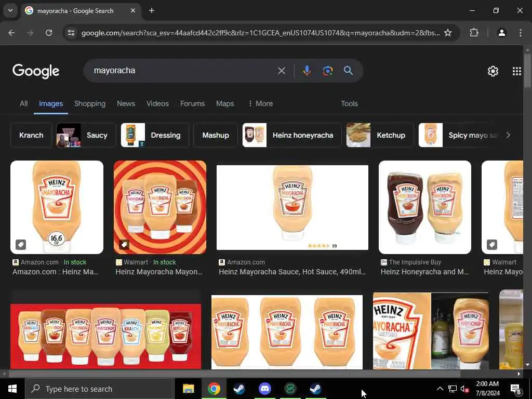Viewport: 532px width, 399px height.
Task: Open Amazon Mayoracha image with 39 reviews
Action: click(292, 207)
